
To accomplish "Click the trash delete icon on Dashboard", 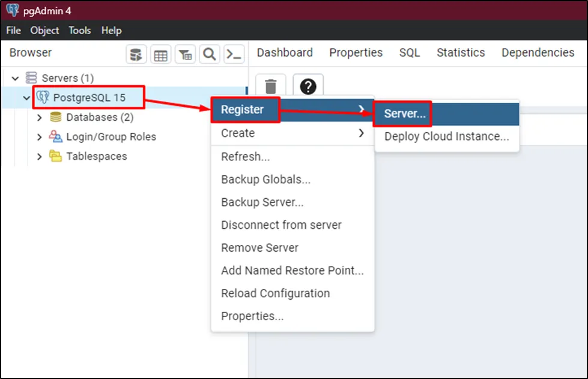I will pyautogui.click(x=271, y=86).
